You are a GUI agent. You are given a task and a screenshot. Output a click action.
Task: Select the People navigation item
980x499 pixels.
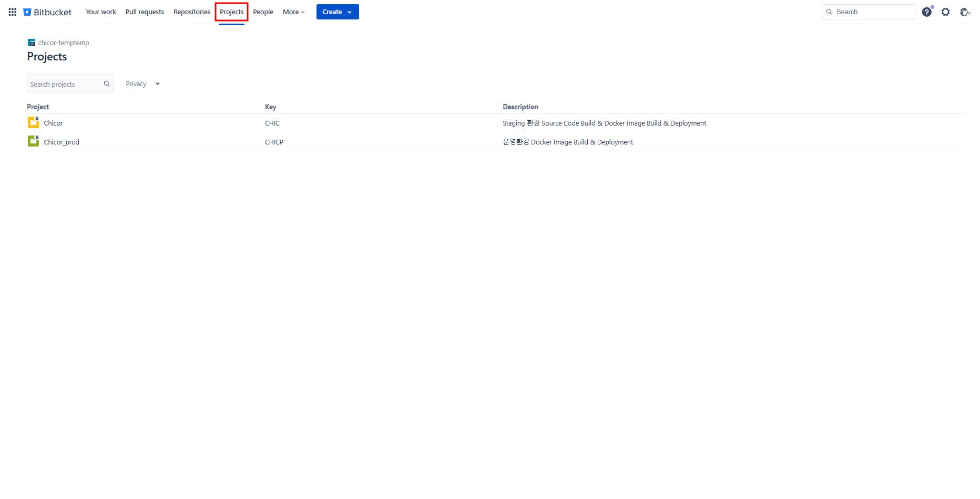click(263, 12)
